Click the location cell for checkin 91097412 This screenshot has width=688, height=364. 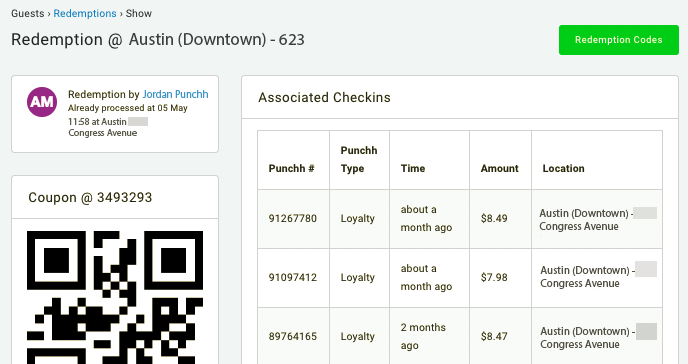[598, 277]
